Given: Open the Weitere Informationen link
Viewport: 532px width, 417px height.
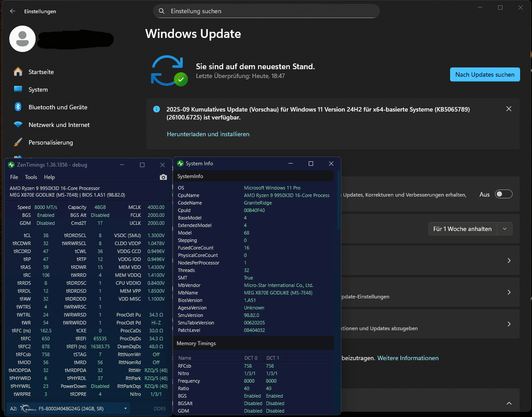Looking at the screenshot, I should coord(408,358).
